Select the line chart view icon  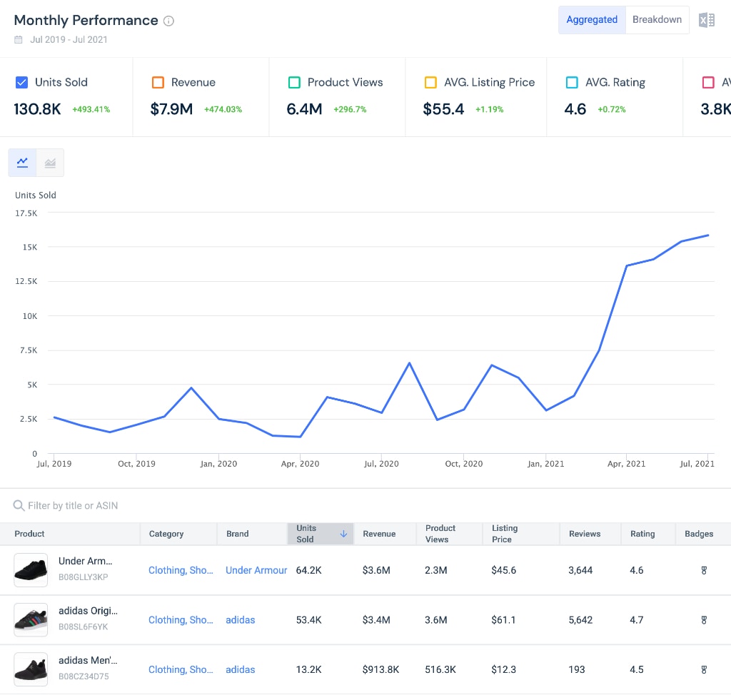point(23,163)
